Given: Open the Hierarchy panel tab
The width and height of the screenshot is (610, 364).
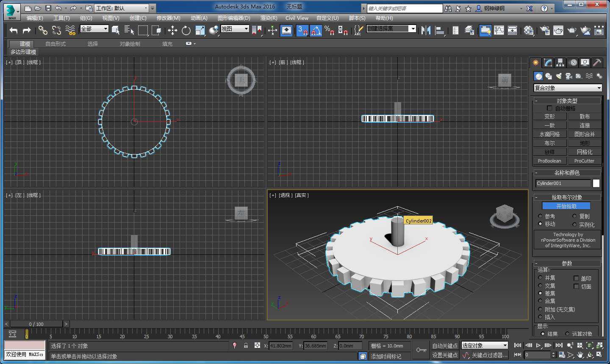Looking at the screenshot, I should click(x=560, y=63).
